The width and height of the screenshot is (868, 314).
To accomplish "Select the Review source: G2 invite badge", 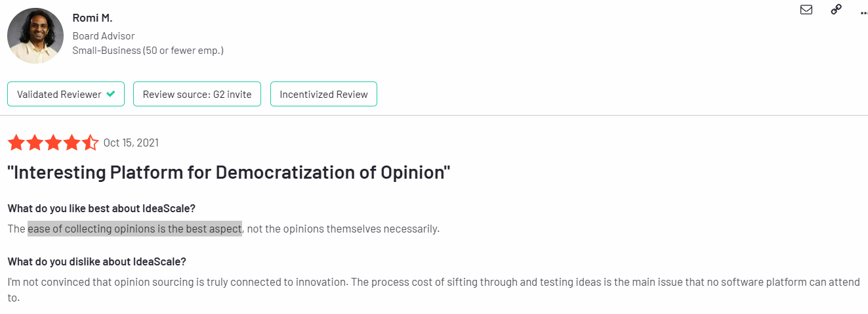I will (197, 94).
